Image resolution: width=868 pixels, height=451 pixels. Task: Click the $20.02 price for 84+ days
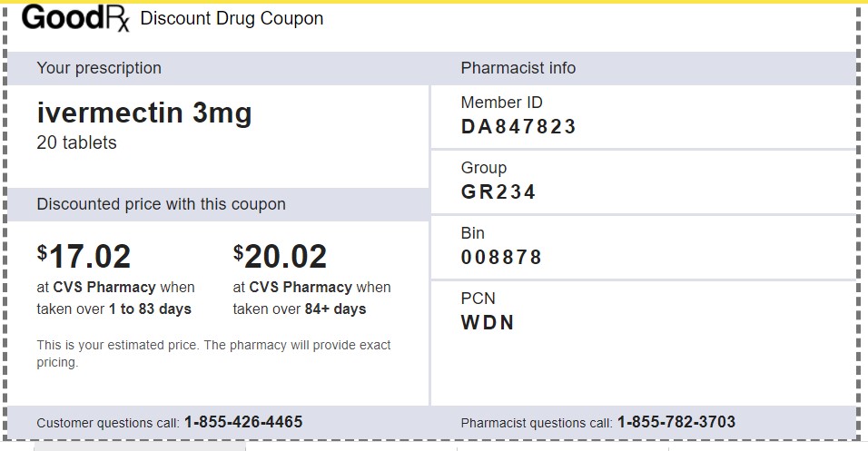(x=281, y=257)
